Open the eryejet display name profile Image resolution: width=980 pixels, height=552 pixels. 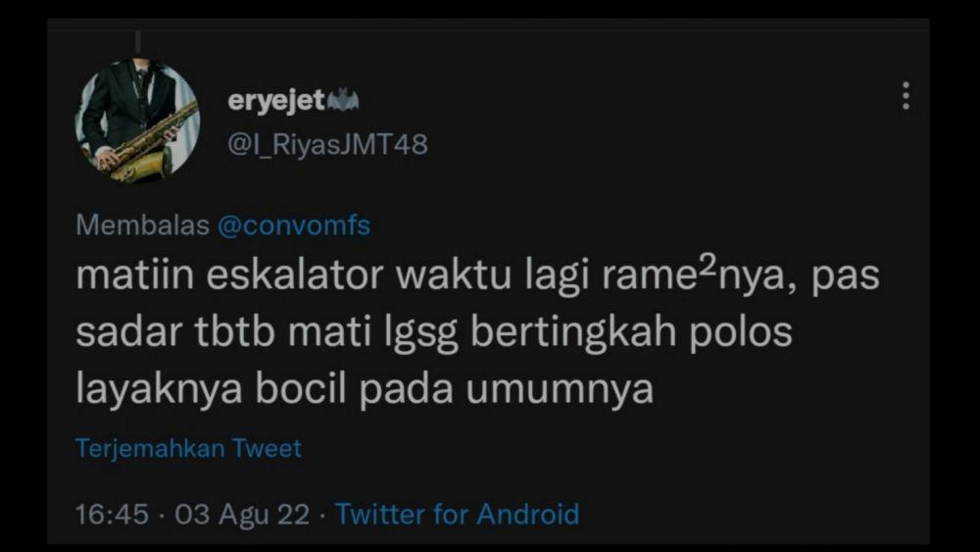276,101
